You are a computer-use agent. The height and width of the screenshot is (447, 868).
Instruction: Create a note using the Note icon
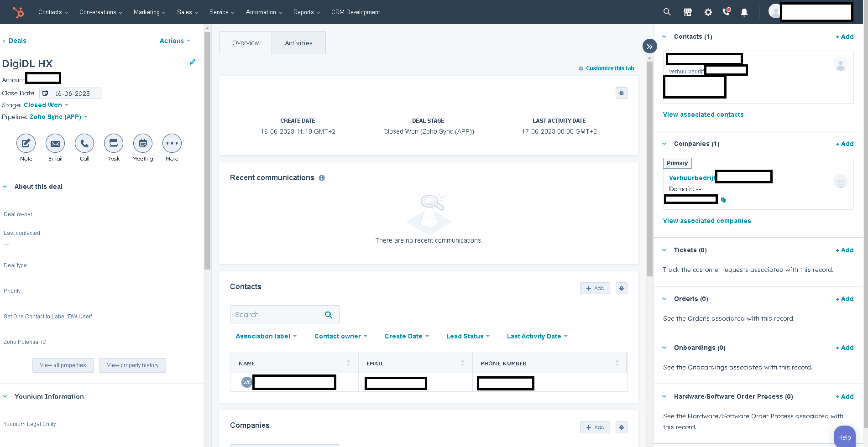point(26,143)
